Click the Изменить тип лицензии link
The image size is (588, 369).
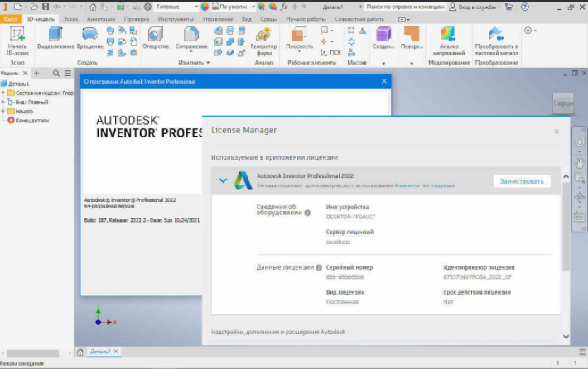point(425,185)
